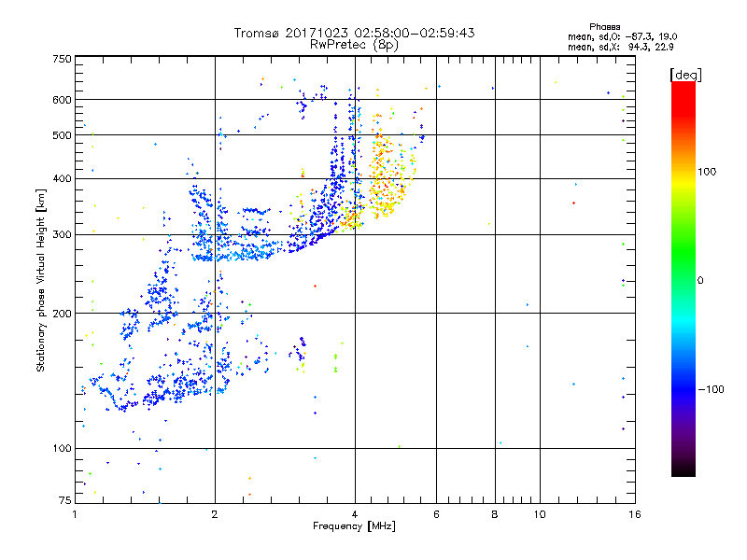Click the colorbar tick label 100
747x560 pixels.
click(x=708, y=172)
